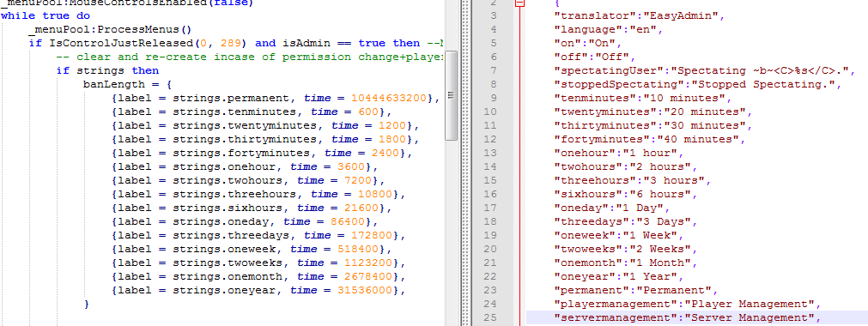
Task: Place cursor on the "while true do" line
Action: [x=46, y=15]
